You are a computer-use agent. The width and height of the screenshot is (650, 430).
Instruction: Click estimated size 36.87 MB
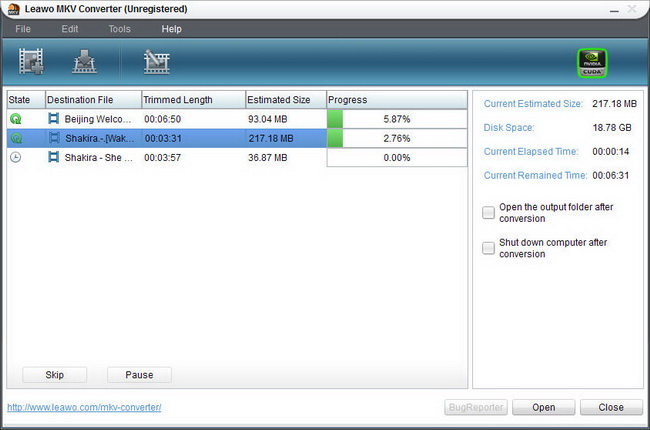[268, 158]
